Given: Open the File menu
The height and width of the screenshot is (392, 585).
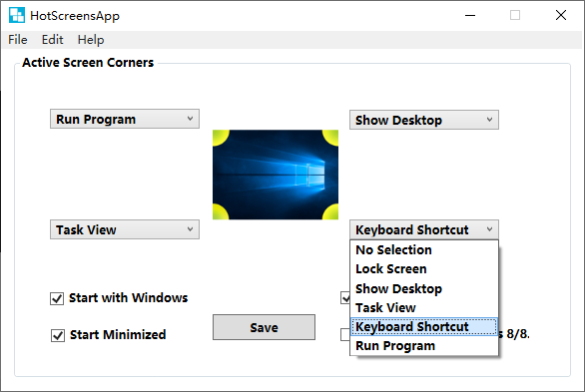Looking at the screenshot, I should click(18, 40).
